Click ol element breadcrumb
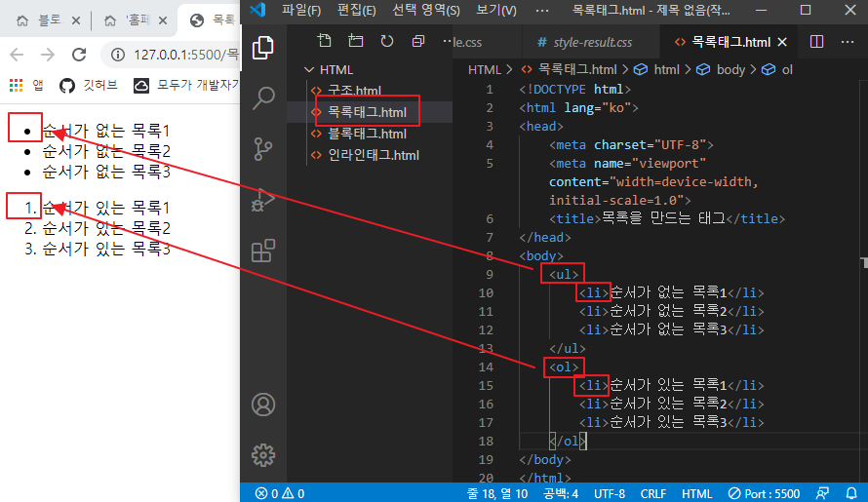The width and height of the screenshot is (868, 502). (777, 70)
